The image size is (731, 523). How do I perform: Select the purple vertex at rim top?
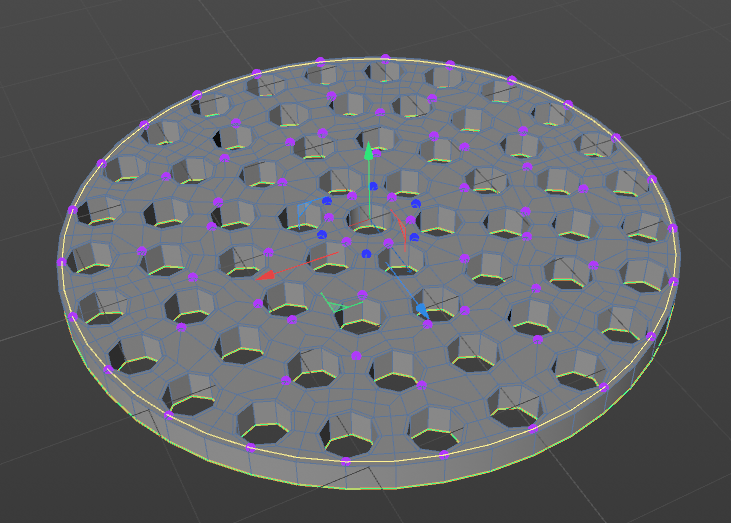(x=385, y=59)
